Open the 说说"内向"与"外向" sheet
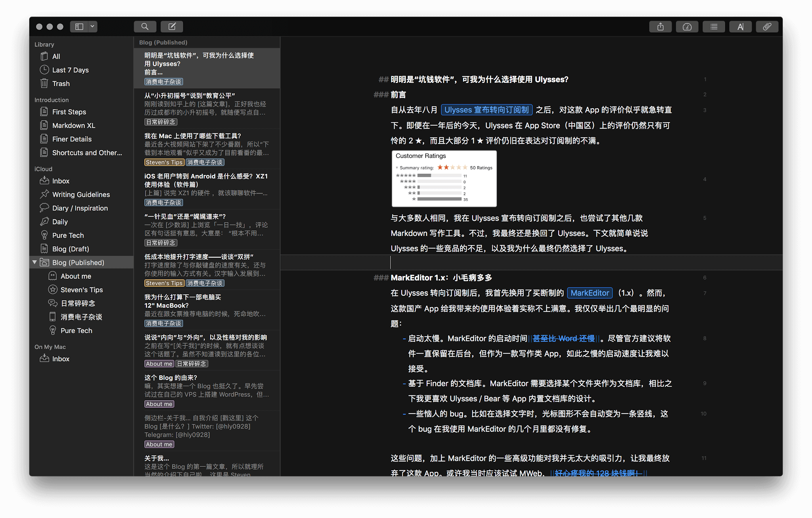Viewport: 812px width, 518px height. (207, 350)
